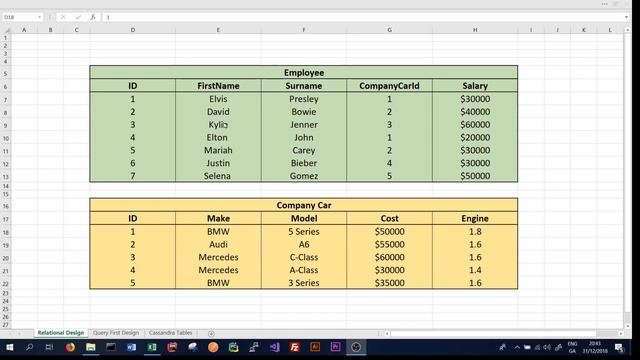Click horizontal scrollbar right arrow
The height and width of the screenshot is (360, 640).
620,333
